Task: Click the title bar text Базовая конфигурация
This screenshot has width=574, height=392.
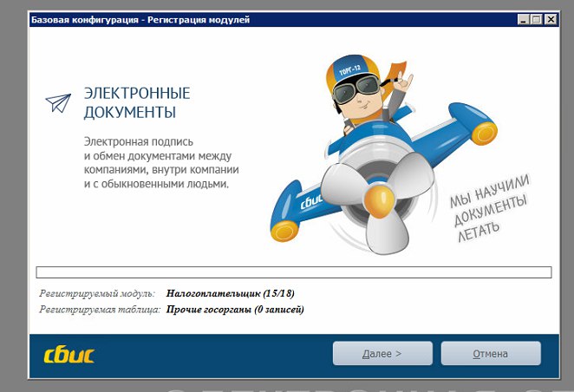Action: [85, 20]
